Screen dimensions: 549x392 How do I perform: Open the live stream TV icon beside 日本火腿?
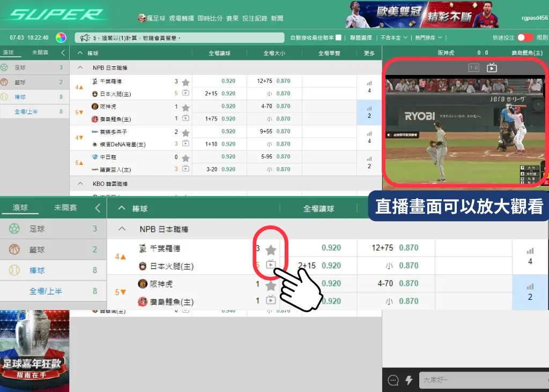[x=185, y=93]
